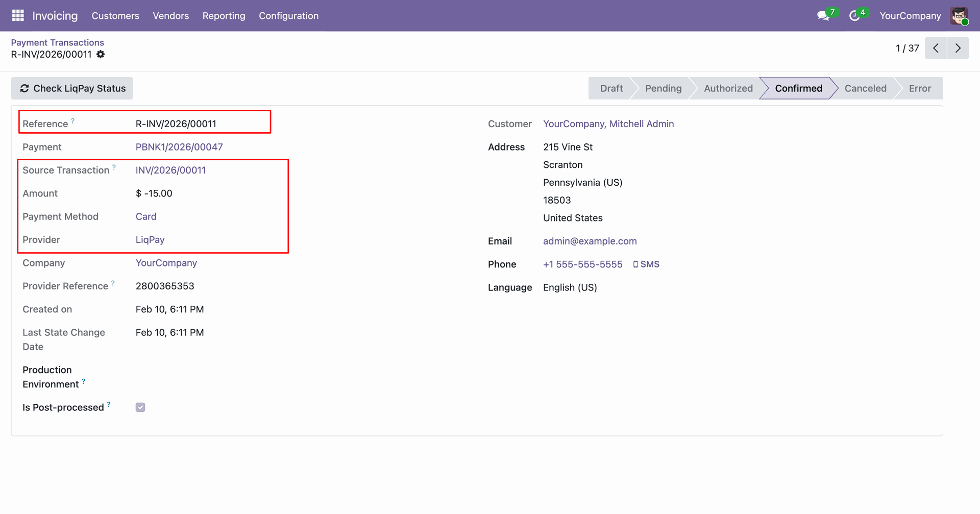Open the activities clock icon

click(x=854, y=16)
